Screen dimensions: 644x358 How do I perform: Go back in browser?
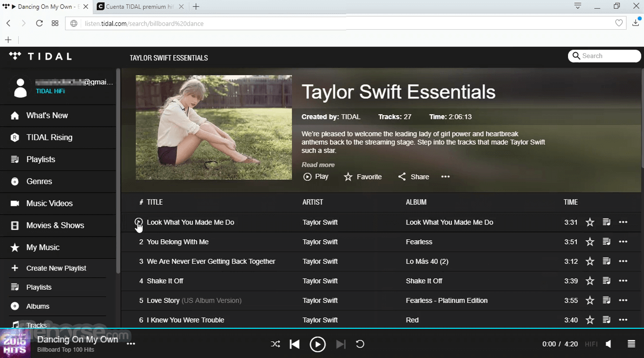8,23
